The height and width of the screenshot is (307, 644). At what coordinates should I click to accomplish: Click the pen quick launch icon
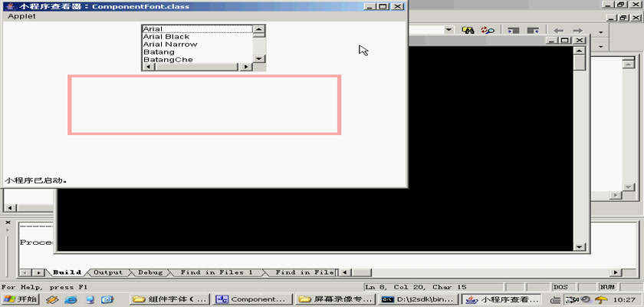tap(52, 299)
